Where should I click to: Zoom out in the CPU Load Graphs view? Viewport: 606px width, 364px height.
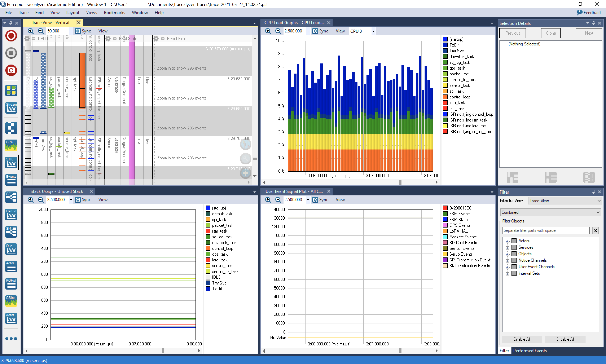point(278,31)
